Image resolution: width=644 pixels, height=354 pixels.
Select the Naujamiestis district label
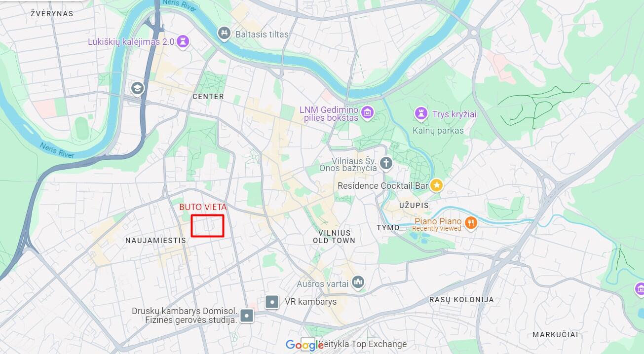tap(155, 241)
